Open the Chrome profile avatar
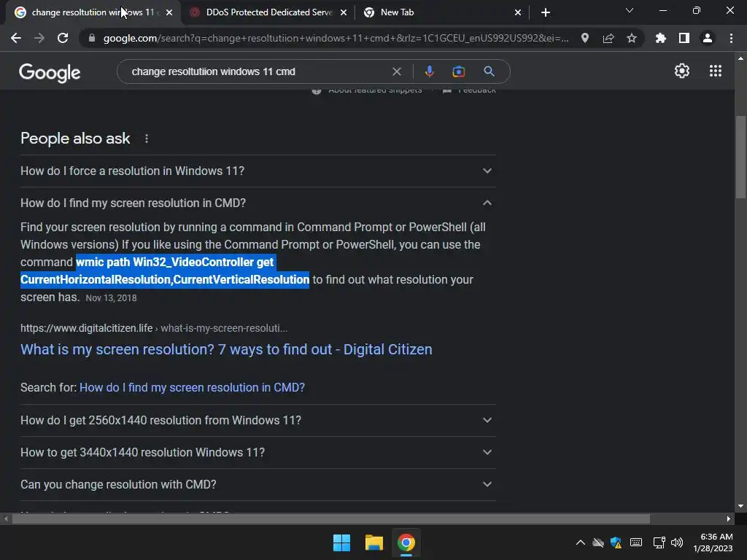The image size is (747, 560). click(708, 38)
